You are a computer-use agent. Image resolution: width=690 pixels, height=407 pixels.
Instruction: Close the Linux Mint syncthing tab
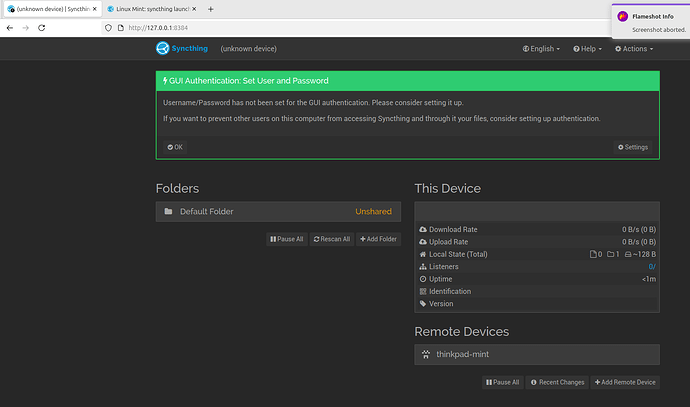(194, 9)
